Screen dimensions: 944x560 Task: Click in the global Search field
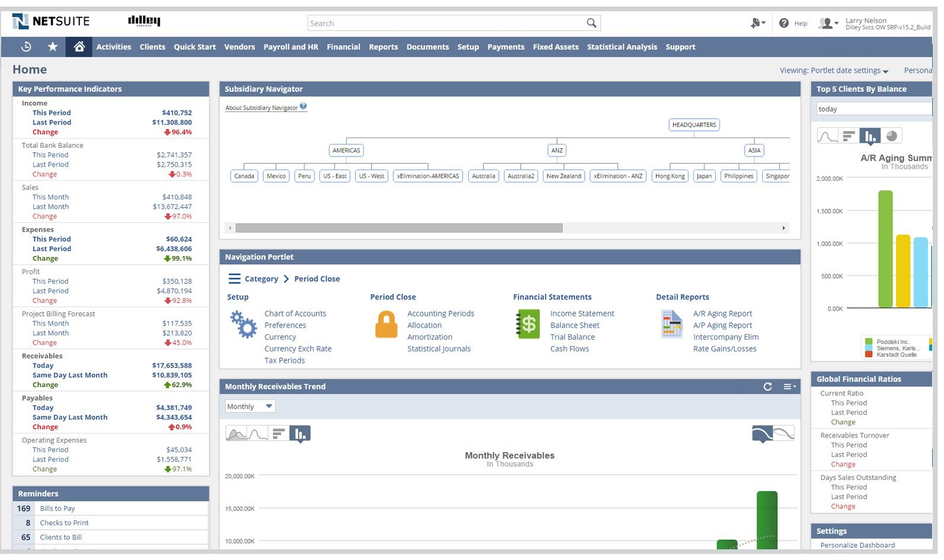click(x=446, y=23)
